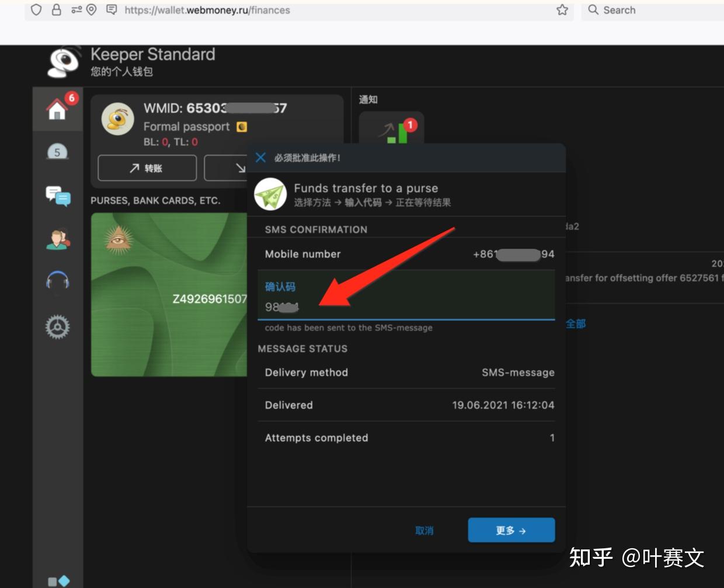The image size is (724, 588).
Task: Click the WMID profile avatar icon
Action: [118, 119]
